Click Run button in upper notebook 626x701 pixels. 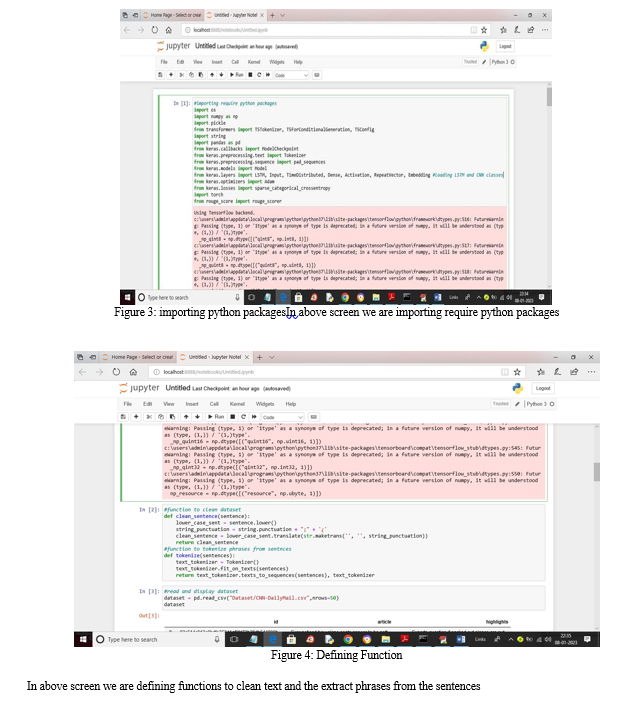tap(237, 75)
